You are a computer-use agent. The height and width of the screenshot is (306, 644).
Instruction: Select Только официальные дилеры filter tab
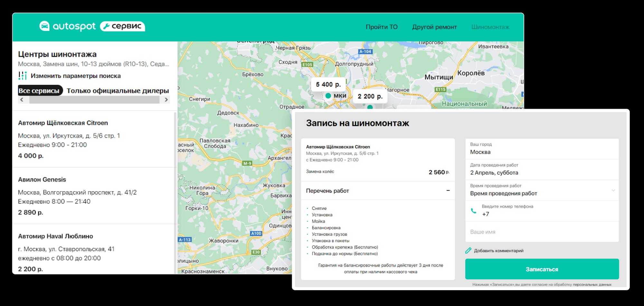point(118,91)
